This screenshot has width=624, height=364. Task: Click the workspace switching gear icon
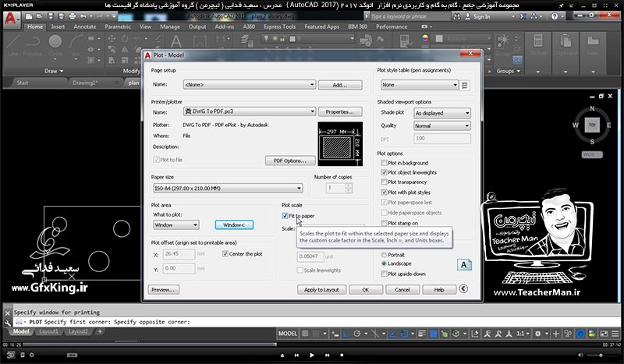537,334
